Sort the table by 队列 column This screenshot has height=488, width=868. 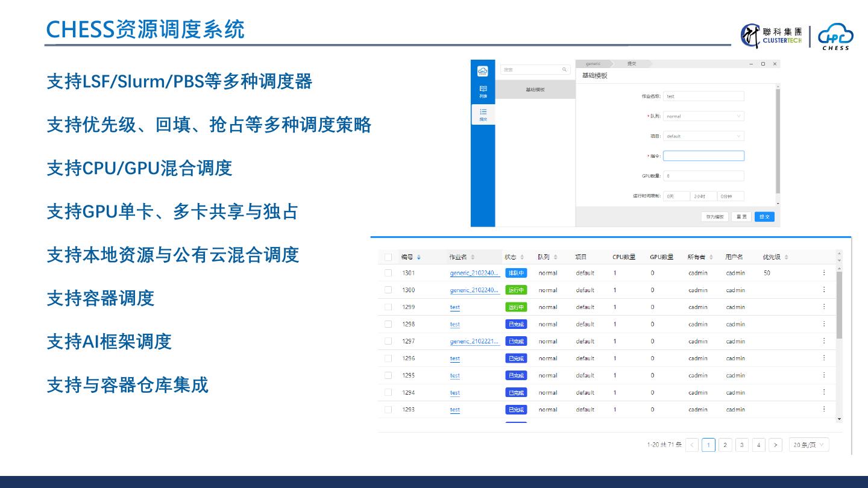click(555, 257)
